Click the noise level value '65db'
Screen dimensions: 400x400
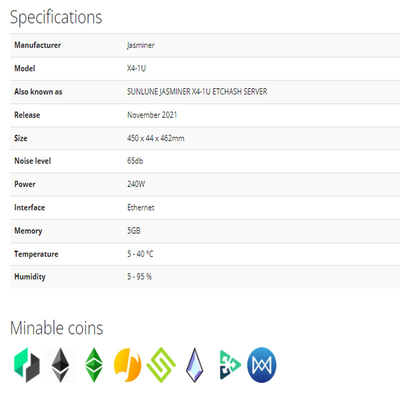[x=135, y=161]
